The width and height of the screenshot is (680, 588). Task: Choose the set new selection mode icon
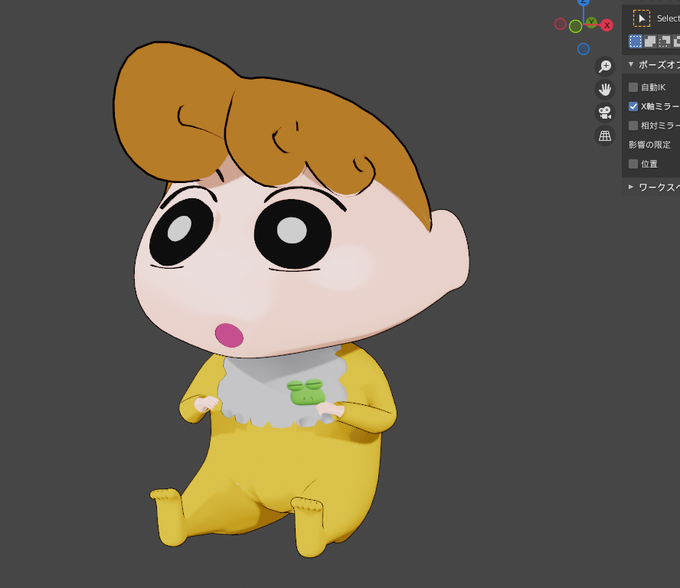point(635,42)
